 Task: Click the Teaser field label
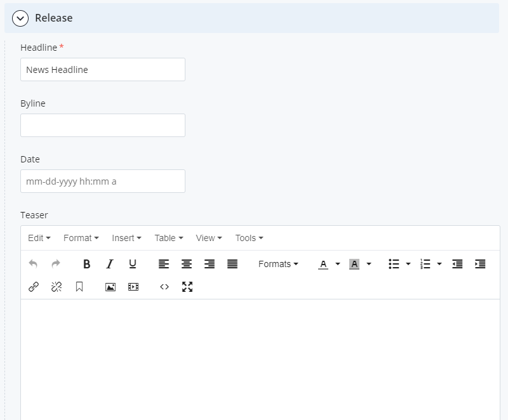pyautogui.click(x=34, y=215)
